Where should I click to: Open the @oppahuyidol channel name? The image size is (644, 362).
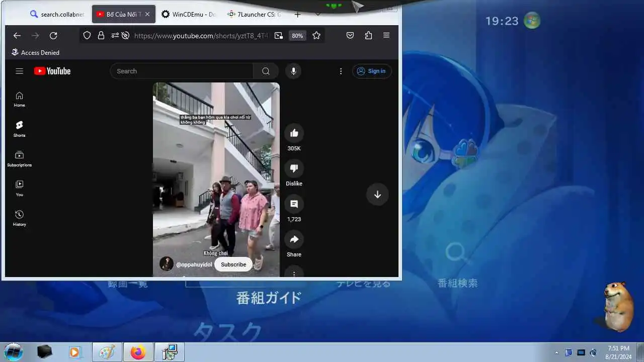(194, 264)
